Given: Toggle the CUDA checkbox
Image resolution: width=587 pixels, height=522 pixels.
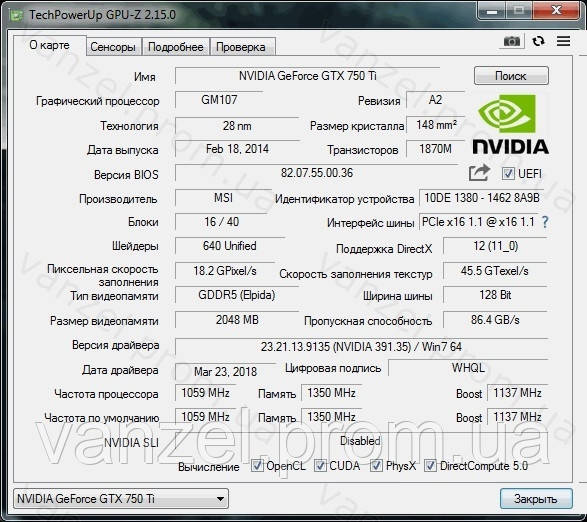Looking at the screenshot, I should 320,465.
